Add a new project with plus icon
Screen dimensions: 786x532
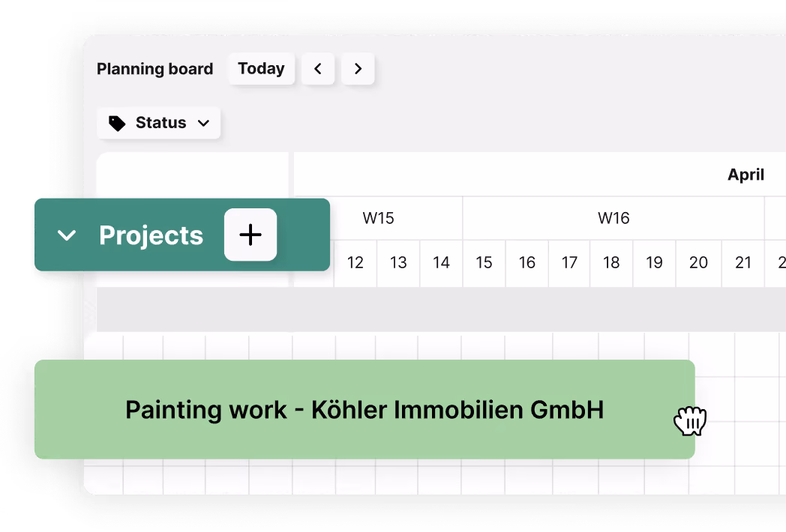tap(250, 235)
